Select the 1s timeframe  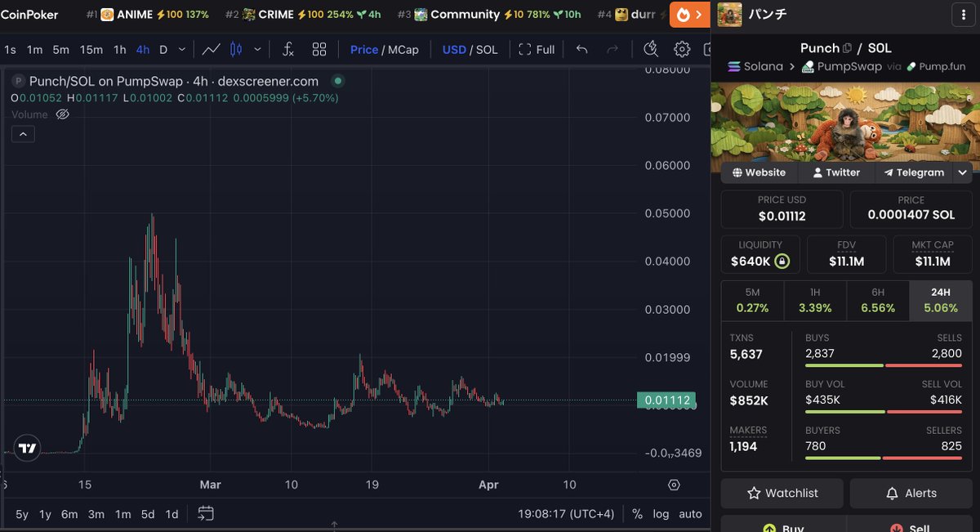tap(11, 50)
